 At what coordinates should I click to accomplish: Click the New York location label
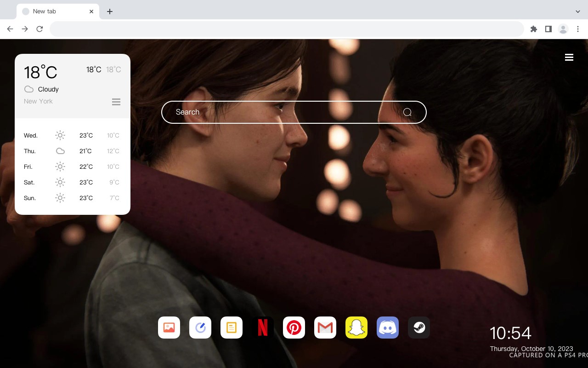click(x=38, y=101)
